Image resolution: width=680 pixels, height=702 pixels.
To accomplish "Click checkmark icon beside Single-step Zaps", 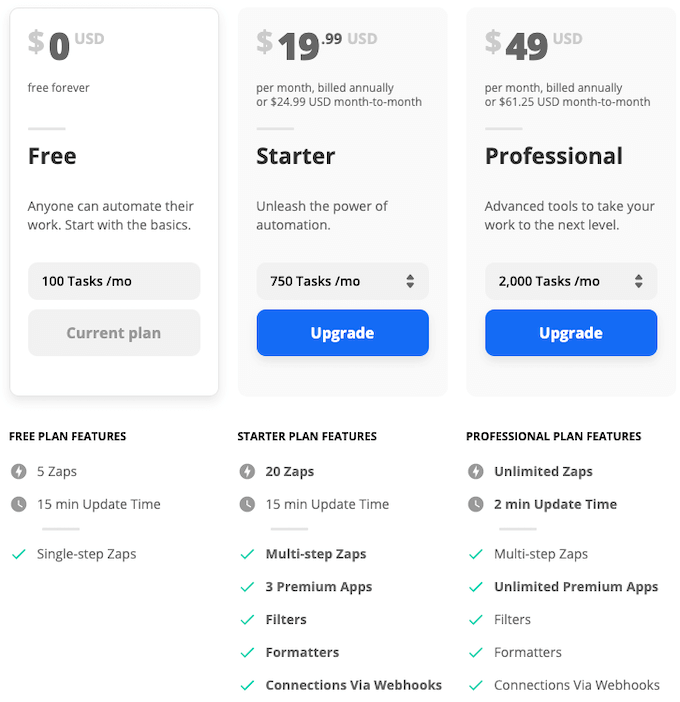I will 18,554.
